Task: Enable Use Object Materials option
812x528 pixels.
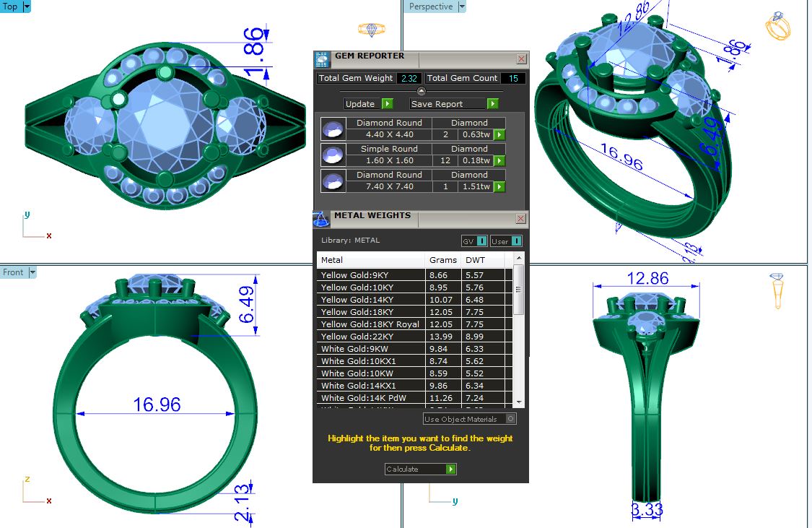Action: click(511, 419)
